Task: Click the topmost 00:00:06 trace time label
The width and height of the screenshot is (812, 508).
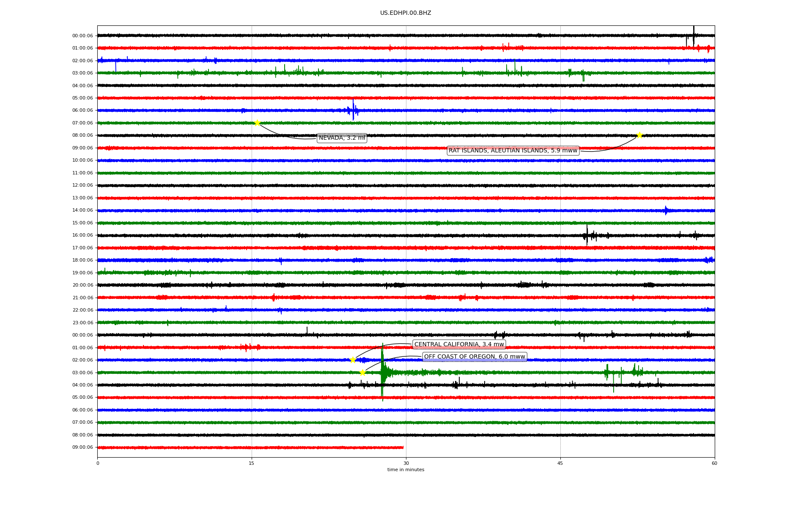Action: click(x=82, y=36)
